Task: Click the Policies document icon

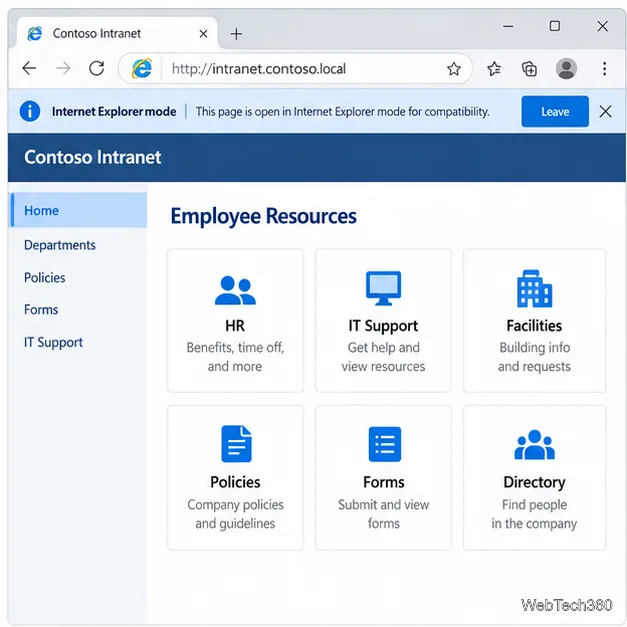Action: pyautogui.click(x=236, y=443)
